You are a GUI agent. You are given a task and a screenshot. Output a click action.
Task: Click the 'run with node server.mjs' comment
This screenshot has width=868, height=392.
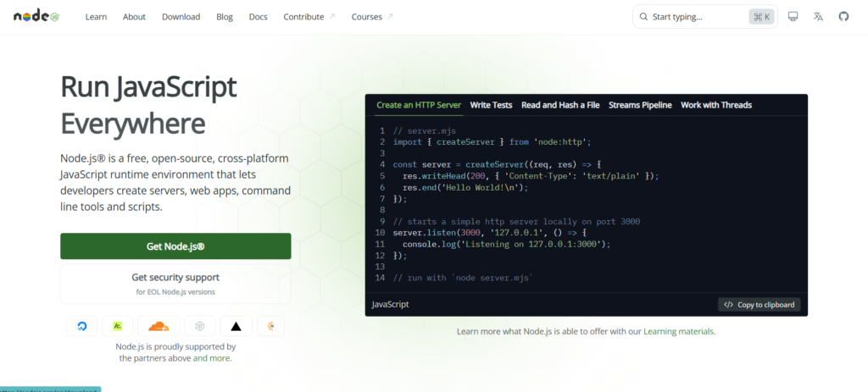click(463, 278)
